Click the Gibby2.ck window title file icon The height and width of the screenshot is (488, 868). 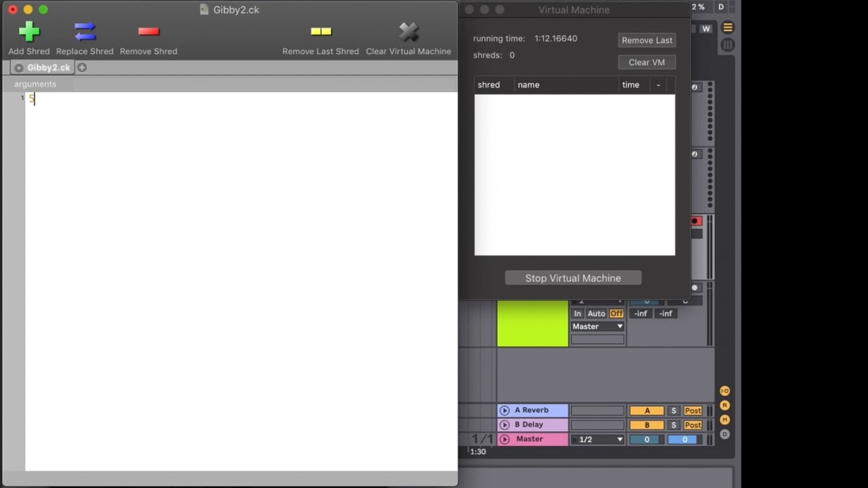[204, 9]
